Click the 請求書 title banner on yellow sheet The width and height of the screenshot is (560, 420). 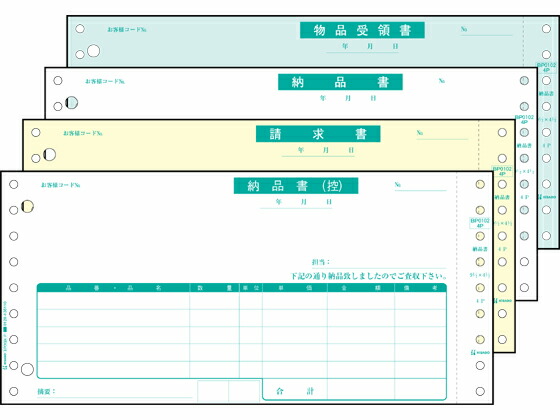click(x=318, y=134)
